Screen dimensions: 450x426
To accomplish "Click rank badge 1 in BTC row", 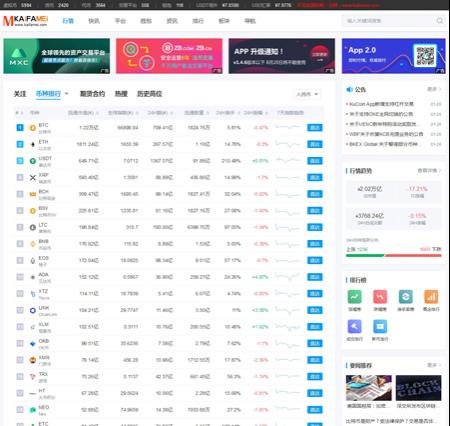I will pyautogui.click(x=20, y=128).
